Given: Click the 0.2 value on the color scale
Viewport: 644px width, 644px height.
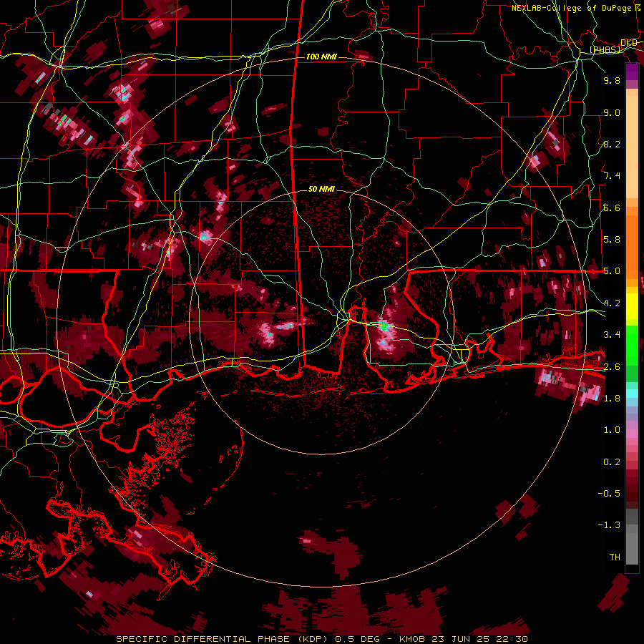Looking at the screenshot, I should 612,462.
